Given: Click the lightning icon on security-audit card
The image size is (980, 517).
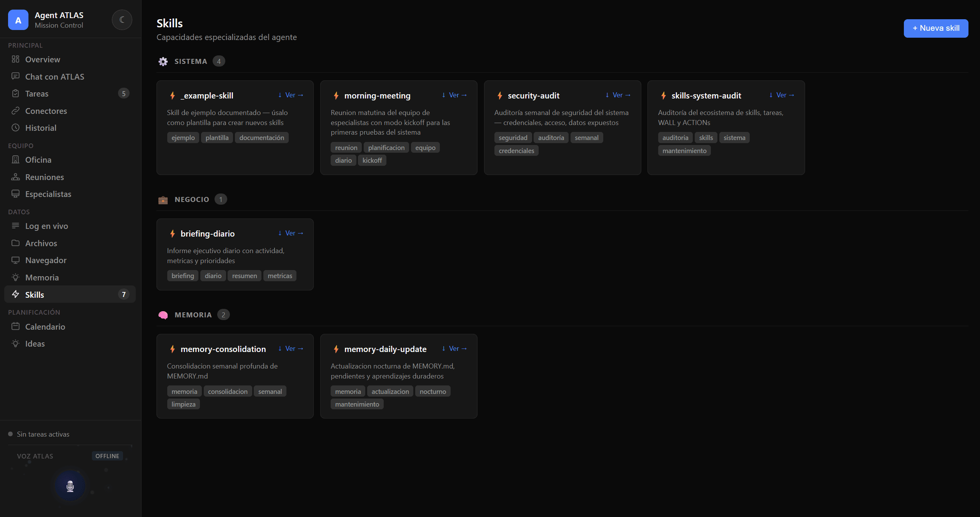Looking at the screenshot, I should point(500,95).
